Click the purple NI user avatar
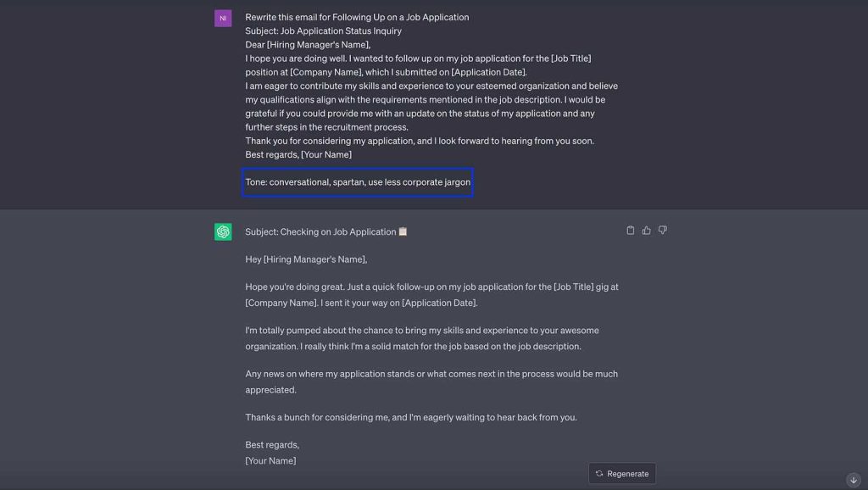868x490 pixels. tap(223, 19)
